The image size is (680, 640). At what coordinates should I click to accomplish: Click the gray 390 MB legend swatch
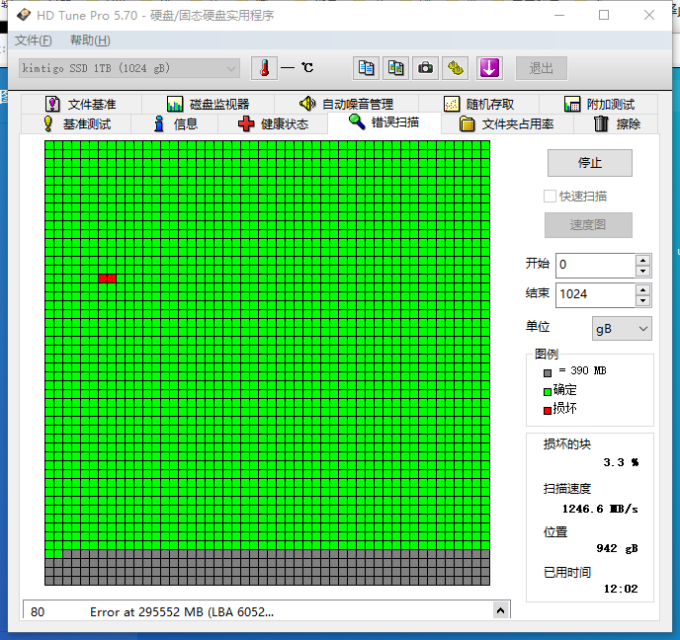(547, 373)
